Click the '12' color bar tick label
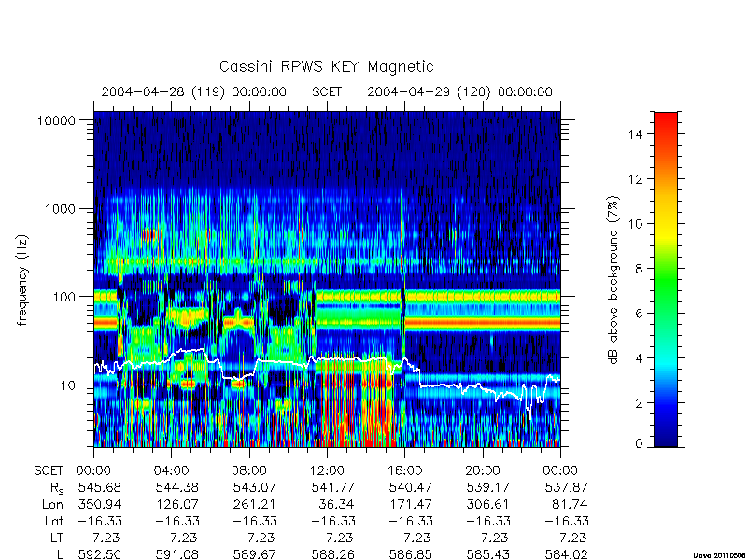 (x=636, y=179)
